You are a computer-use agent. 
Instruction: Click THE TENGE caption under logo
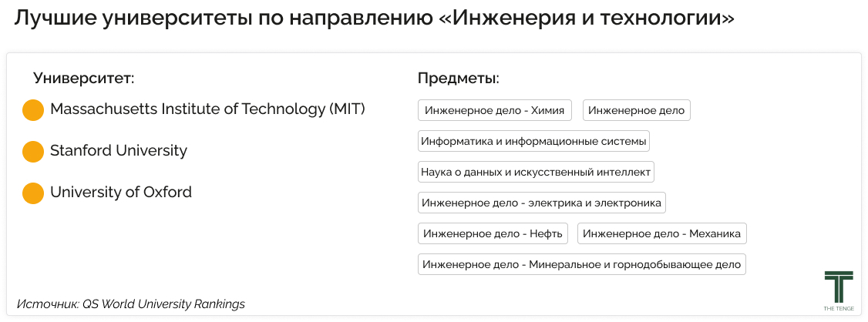pos(839,308)
